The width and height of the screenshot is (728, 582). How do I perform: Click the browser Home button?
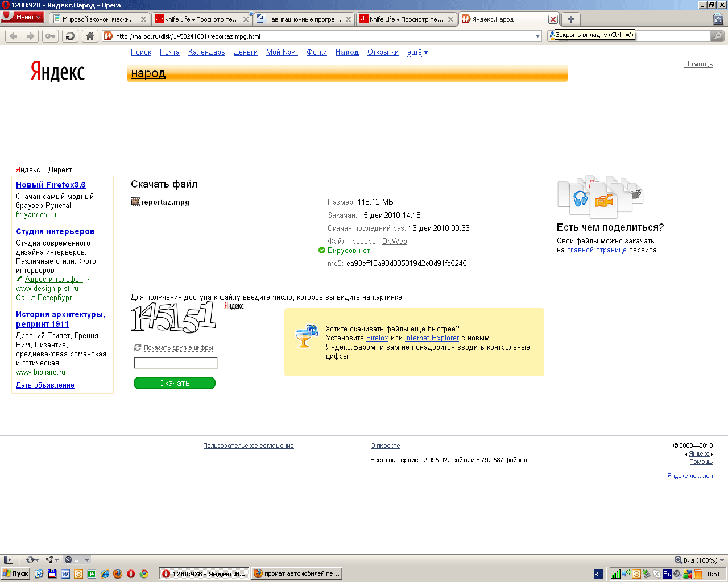90,36
